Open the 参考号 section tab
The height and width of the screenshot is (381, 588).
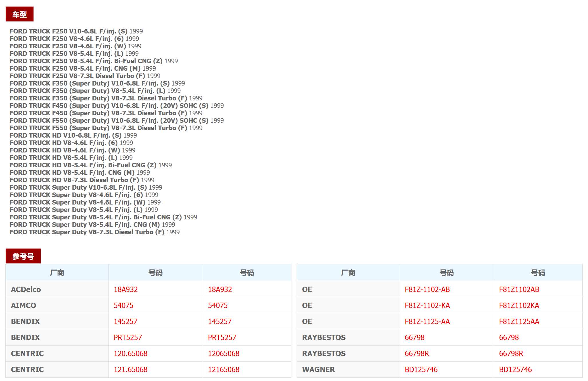tap(23, 256)
